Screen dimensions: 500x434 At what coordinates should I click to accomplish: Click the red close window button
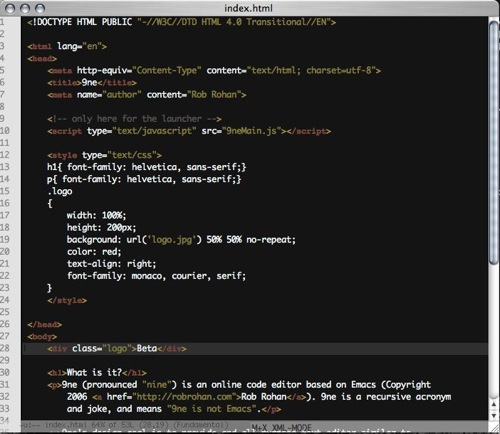pyautogui.click(x=10, y=8)
